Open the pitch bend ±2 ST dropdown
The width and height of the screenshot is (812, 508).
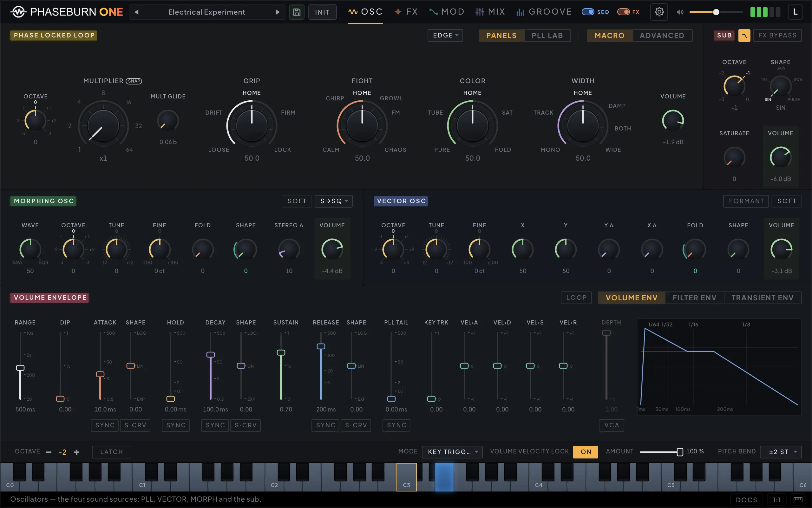tap(781, 452)
